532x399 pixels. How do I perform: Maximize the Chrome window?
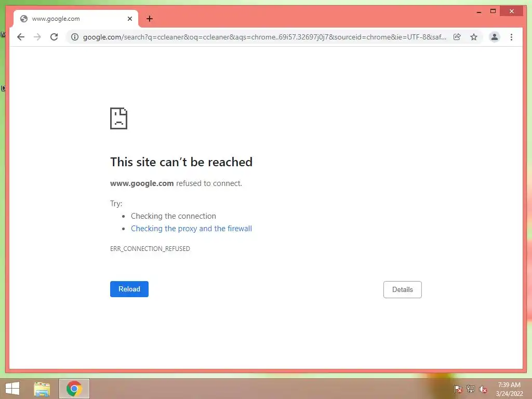(493, 11)
